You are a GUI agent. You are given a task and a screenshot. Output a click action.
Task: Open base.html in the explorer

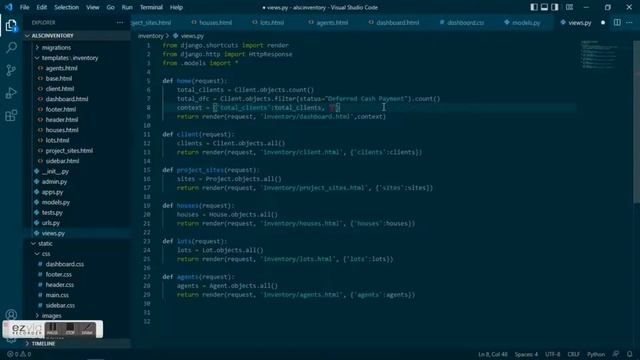click(x=58, y=78)
